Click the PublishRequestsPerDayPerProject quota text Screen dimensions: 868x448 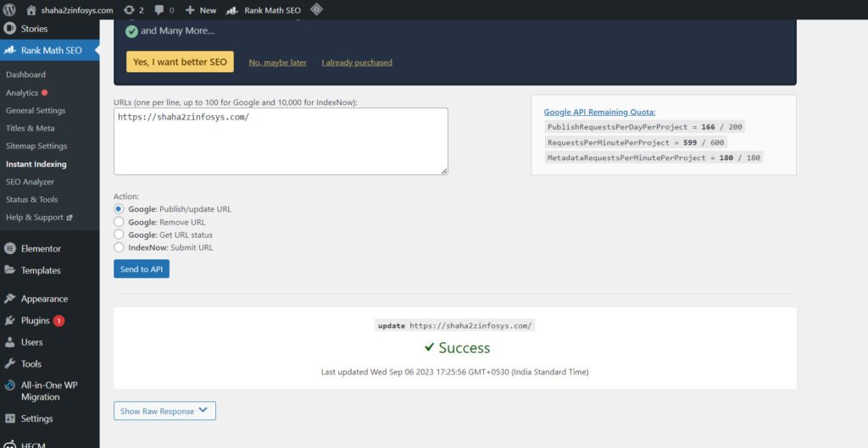tap(644, 127)
